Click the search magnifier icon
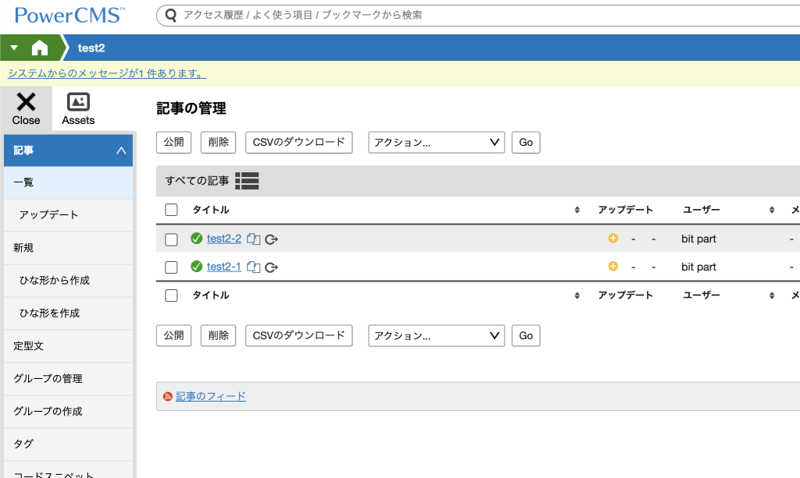The height and width of the screenshot is (478, 800). 171,15
